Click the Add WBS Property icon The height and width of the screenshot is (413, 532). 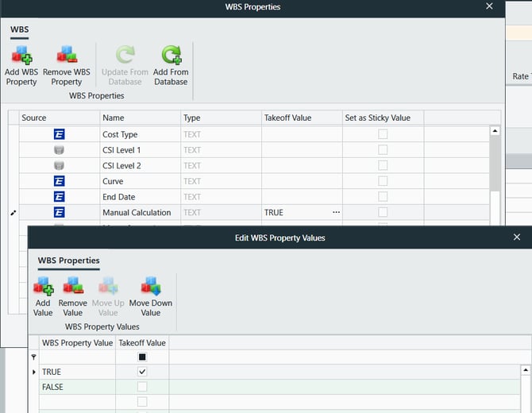[x=21, y=56]
